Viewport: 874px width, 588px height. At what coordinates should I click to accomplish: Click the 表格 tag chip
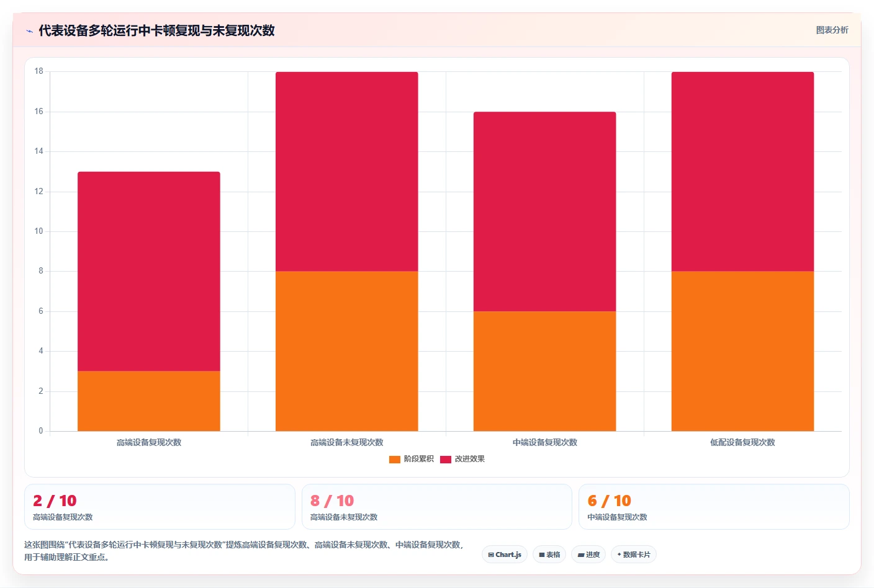549,555
